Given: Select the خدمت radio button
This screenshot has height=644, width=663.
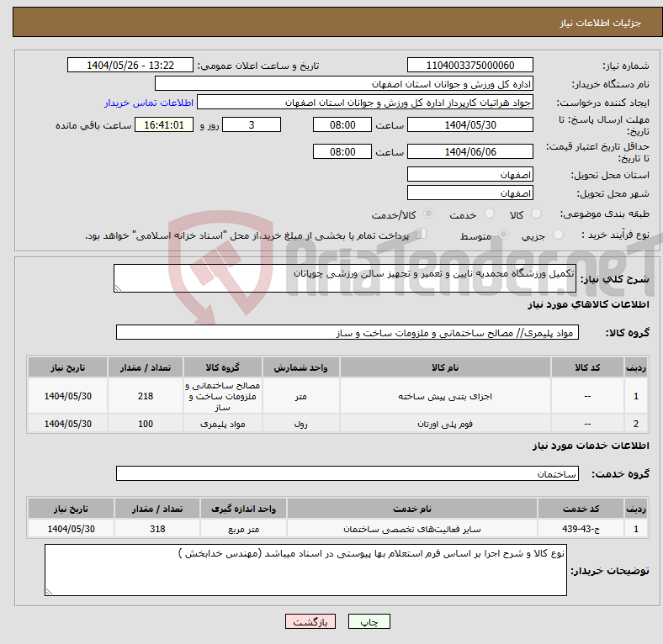Looking at the screenshot, I should pyautogui.click(x=489, y=214).
